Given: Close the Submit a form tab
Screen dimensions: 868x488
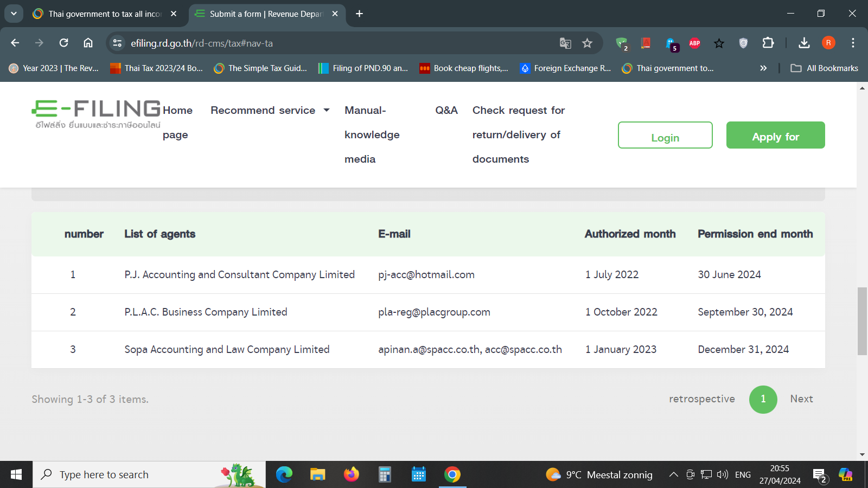Looking at the screenshot, I should 335,14.
